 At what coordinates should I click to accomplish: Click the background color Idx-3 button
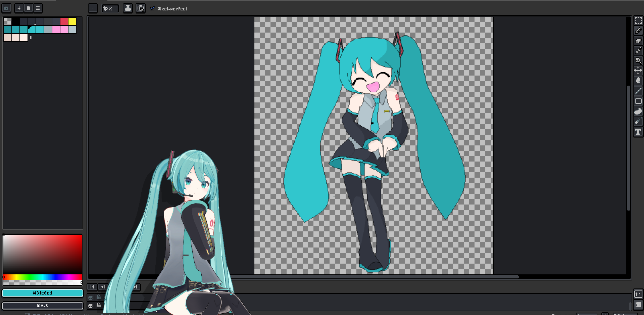43,306
